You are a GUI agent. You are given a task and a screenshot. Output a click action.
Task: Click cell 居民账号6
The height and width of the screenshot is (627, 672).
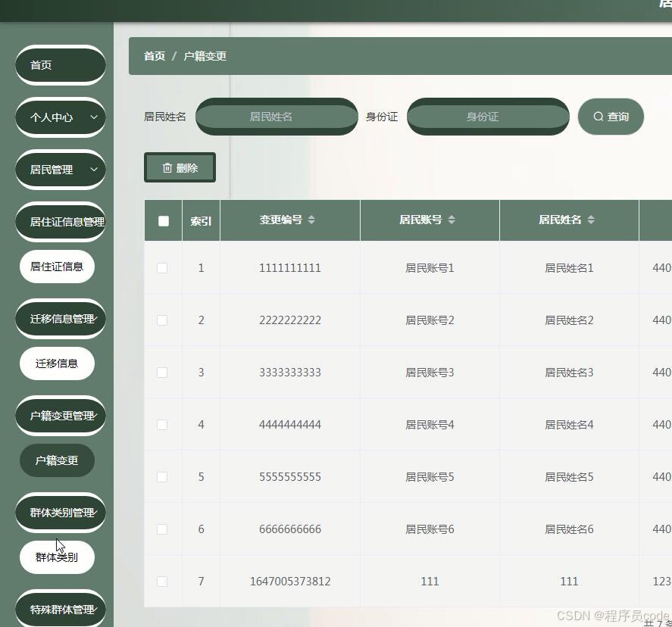pos(430,529)
